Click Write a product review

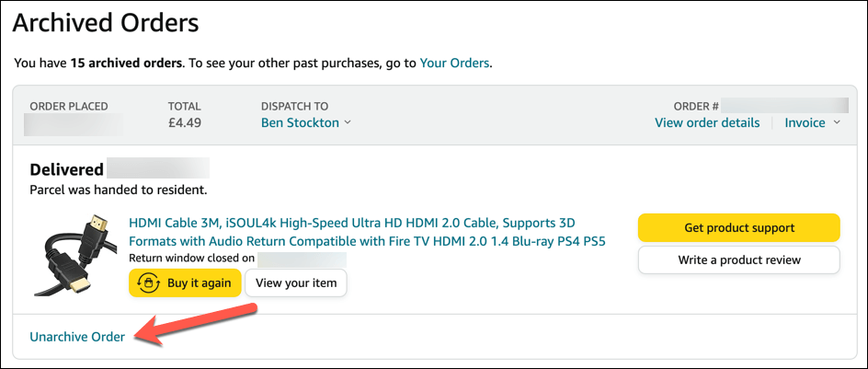(x=738, y=259)
